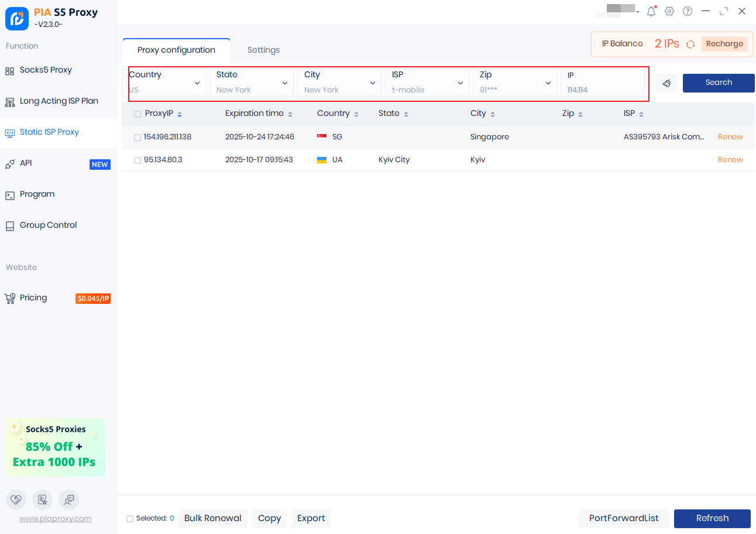Click Renew for the Singapore proxy
The width and height of the screenshot is (756, 534).
coord(730,137)
